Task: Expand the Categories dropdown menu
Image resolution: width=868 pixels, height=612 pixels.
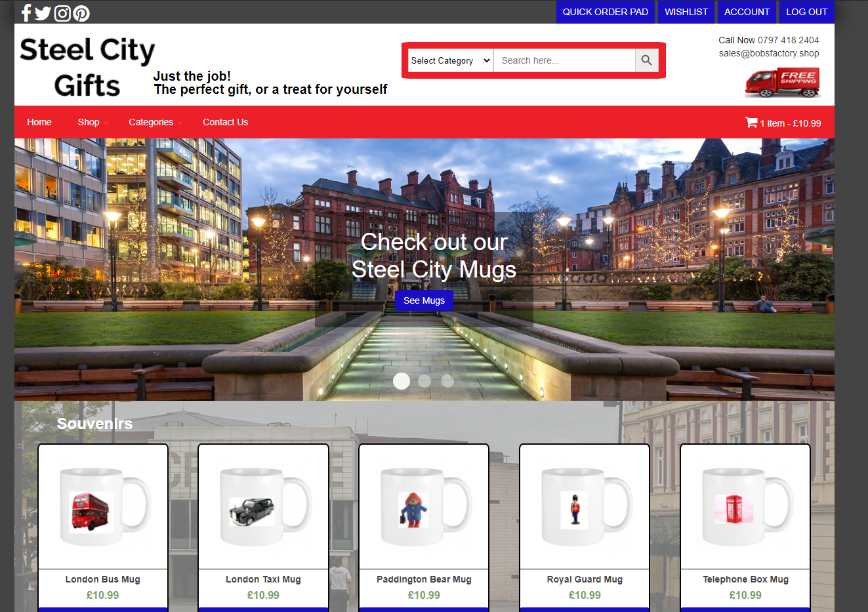Action: (151, 122)
